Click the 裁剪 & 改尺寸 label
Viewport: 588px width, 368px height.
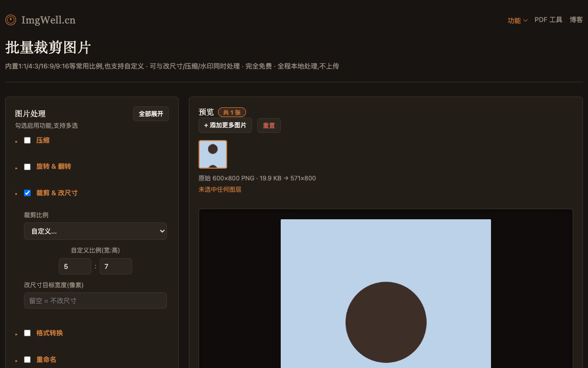point(57,193)
